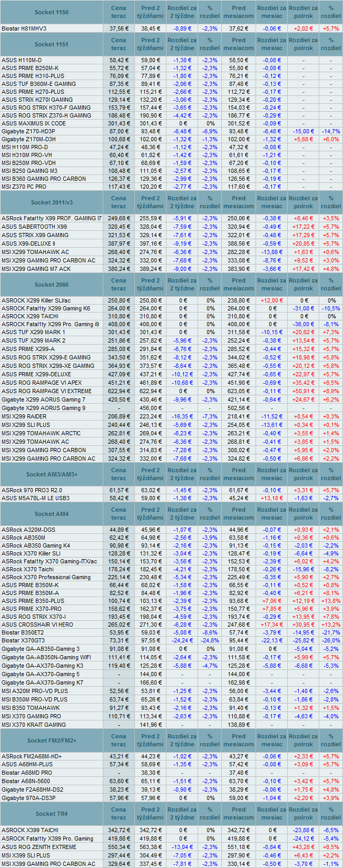Select Biostar A68MD PRO product name
Screen dimensions: 343x868
[x=27, y=773]
